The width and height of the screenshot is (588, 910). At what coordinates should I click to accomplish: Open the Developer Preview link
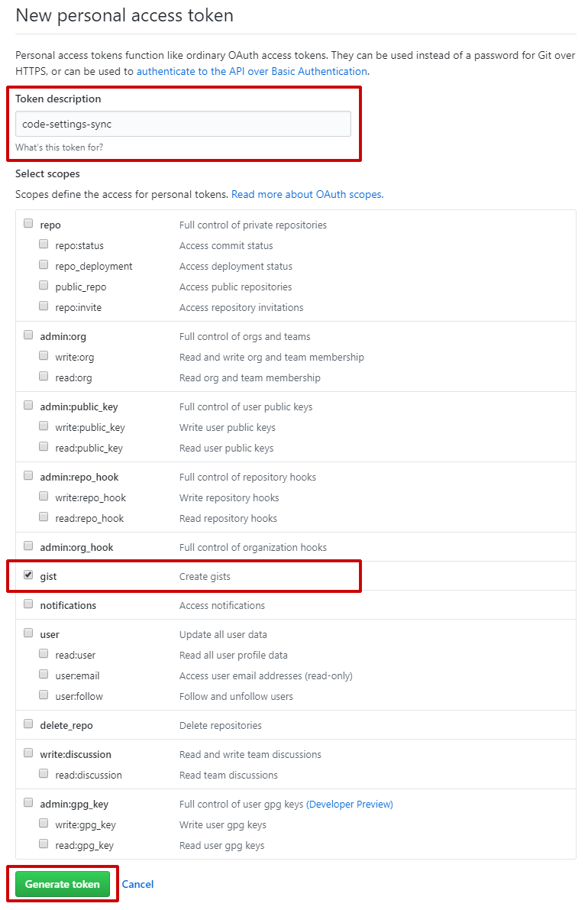(350, 805)
